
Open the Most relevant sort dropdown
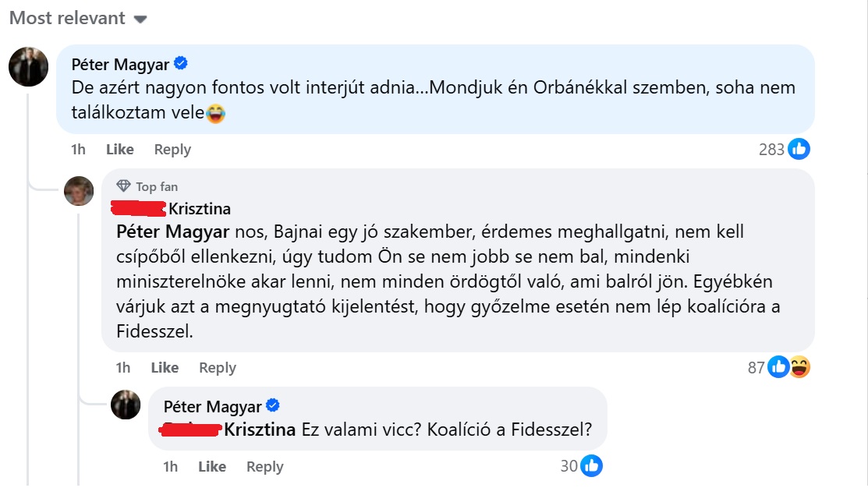pos(78,18)
